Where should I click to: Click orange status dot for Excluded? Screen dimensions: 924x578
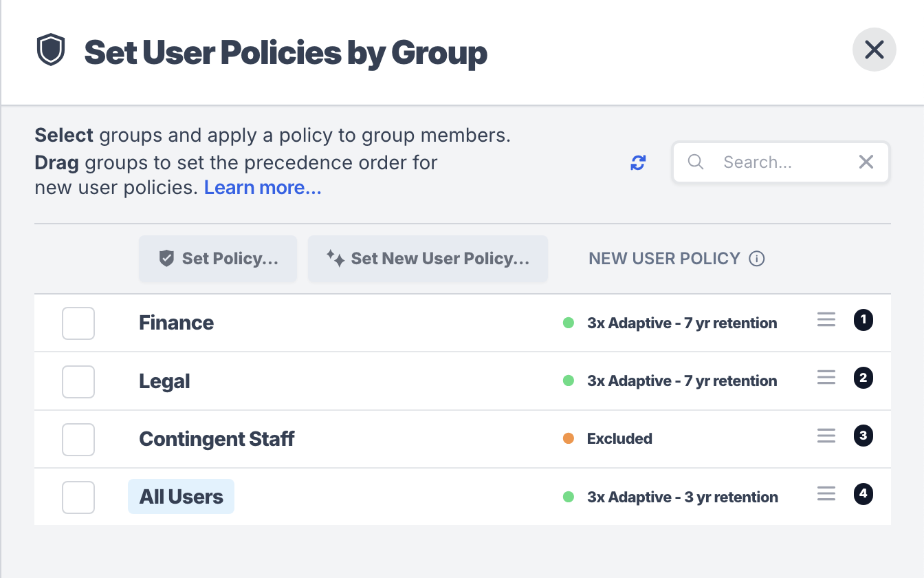(569, 438)
